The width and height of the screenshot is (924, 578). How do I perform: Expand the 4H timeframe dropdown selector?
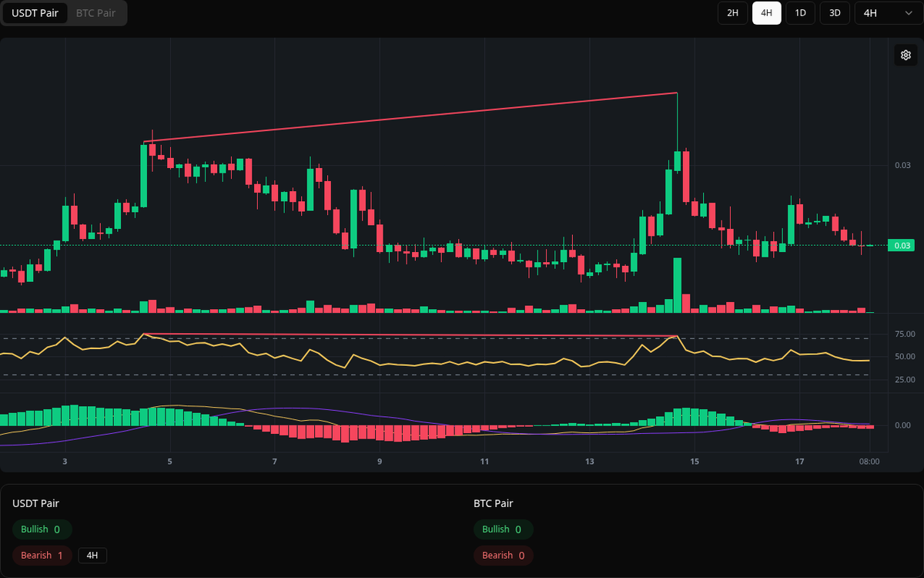[x=887, y=13]
